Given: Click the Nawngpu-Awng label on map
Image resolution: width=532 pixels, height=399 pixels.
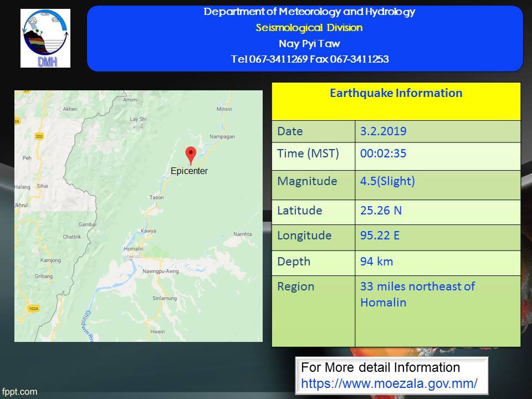Looking at the screenshot, I should [161, 272].
